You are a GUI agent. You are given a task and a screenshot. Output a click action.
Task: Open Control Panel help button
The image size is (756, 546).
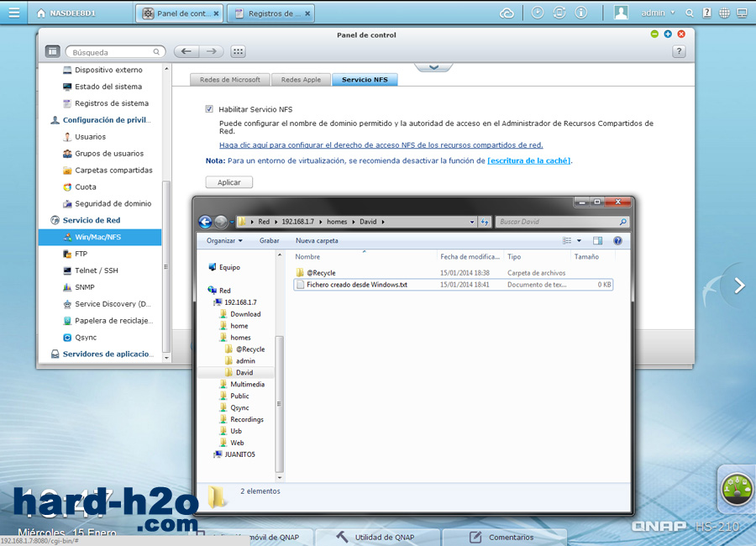point(679,51)
